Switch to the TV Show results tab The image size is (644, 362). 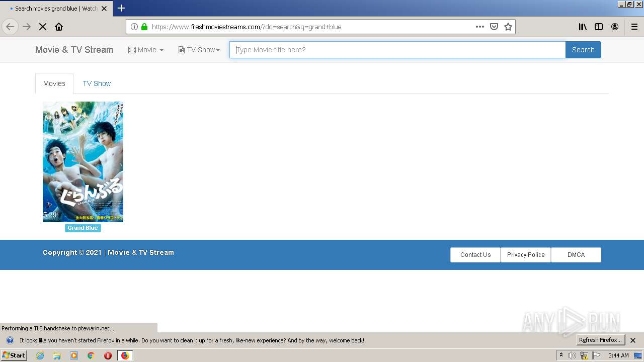point(97,83)
